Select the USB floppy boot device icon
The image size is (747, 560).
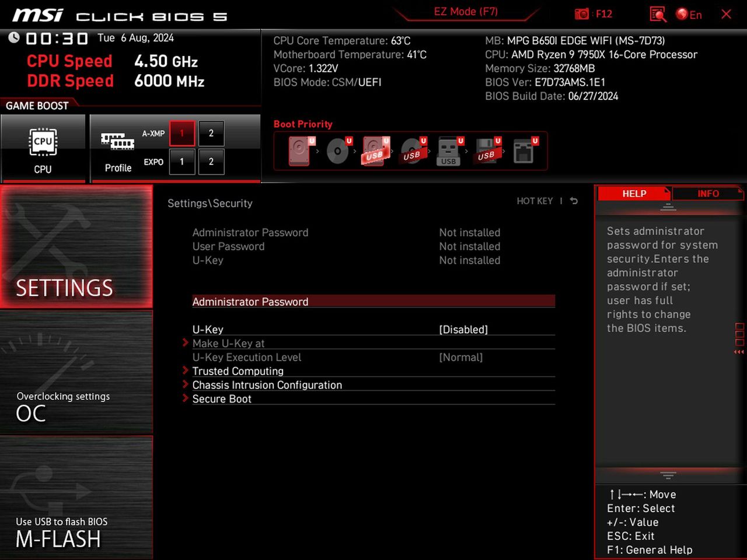tap(487, 150)
